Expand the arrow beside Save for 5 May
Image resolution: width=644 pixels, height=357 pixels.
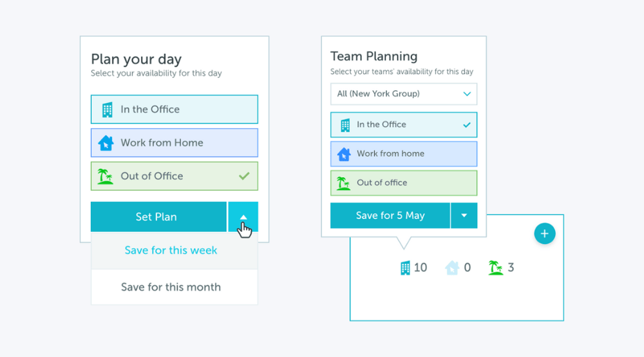[x=464, y=216]
